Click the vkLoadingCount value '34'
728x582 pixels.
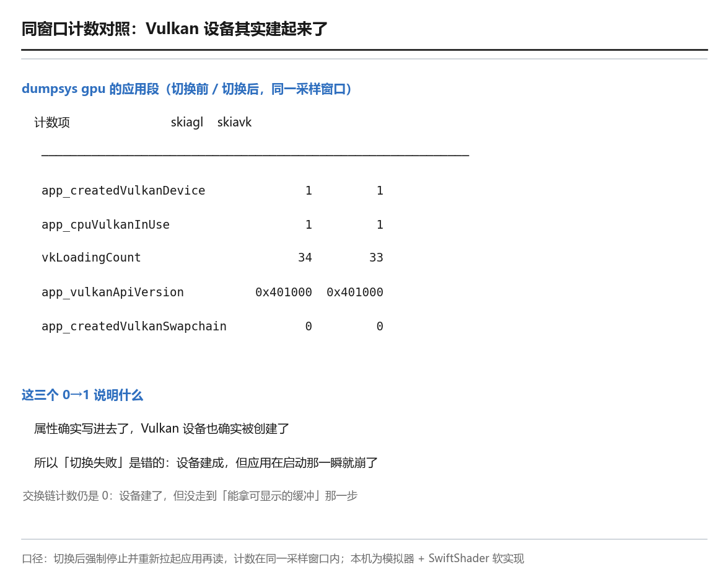[305, 257]
